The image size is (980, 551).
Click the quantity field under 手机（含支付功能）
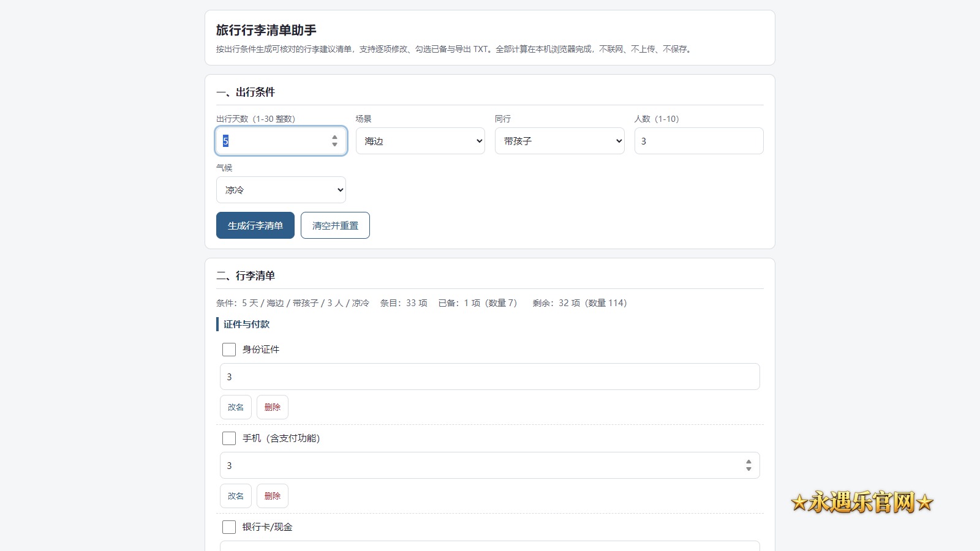pyautogui.click(x=490, y=465)
